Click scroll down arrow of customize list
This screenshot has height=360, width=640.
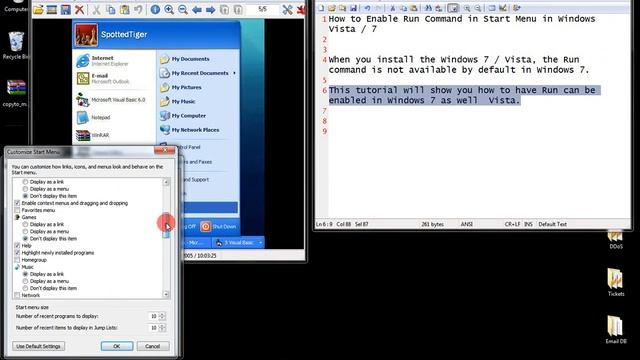[166, 294]
